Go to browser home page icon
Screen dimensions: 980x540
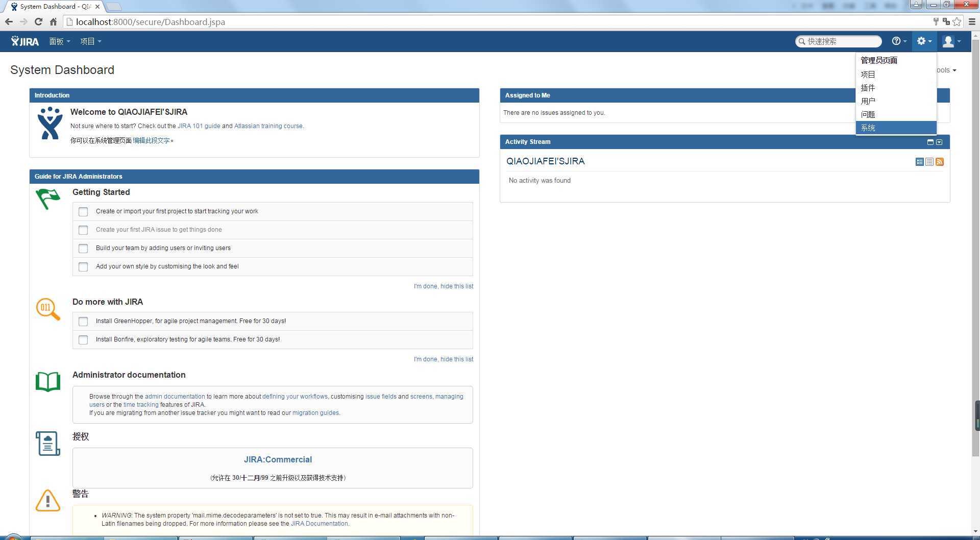pos(53,22)
